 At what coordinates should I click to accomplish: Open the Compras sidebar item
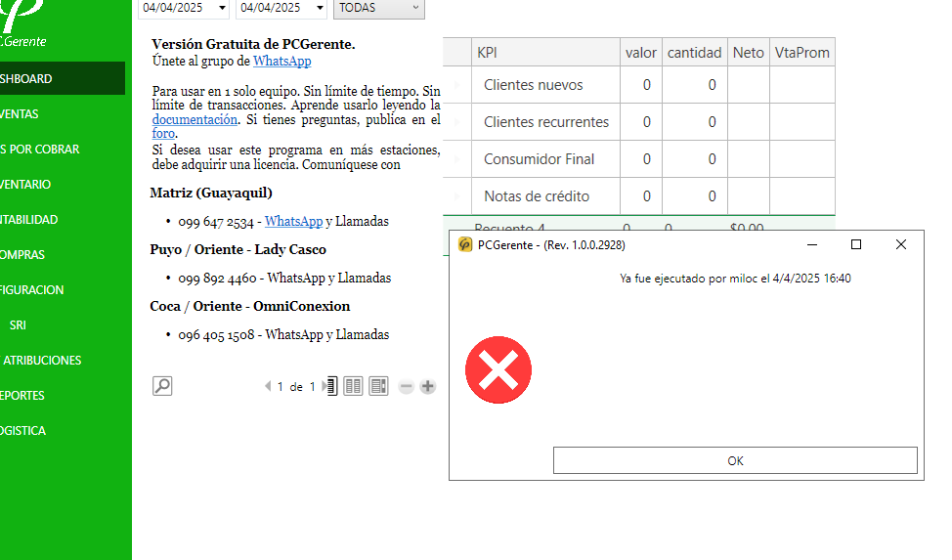click(x=63, y=254)
